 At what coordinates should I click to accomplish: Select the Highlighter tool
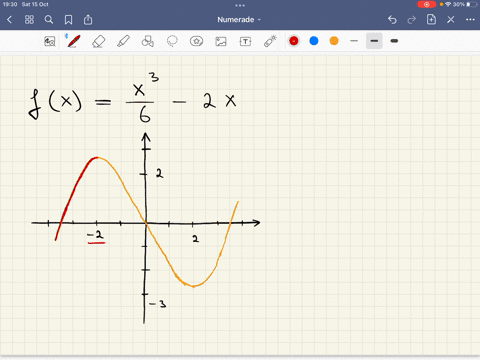123,41
